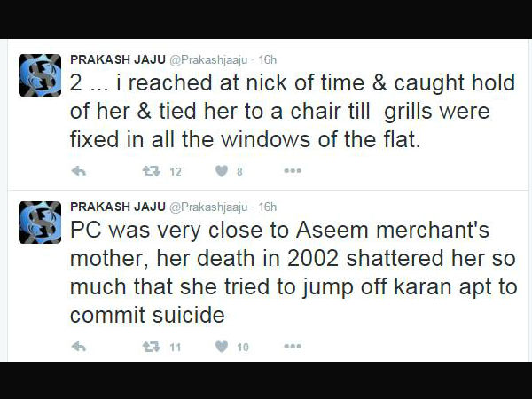Viewport: 532px width, 399px height.
Task: Click the 16h timestamp of the first tweet
Action: click(268, 59)
